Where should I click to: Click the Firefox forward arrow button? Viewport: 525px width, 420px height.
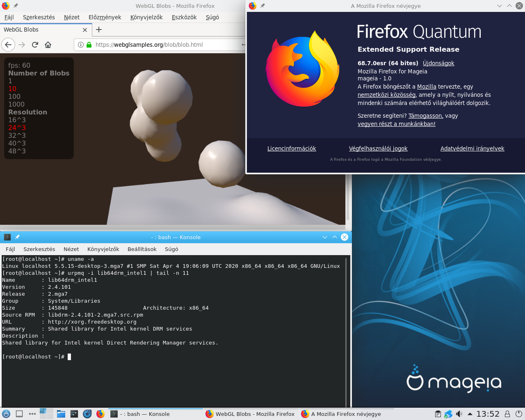(22, 45)
